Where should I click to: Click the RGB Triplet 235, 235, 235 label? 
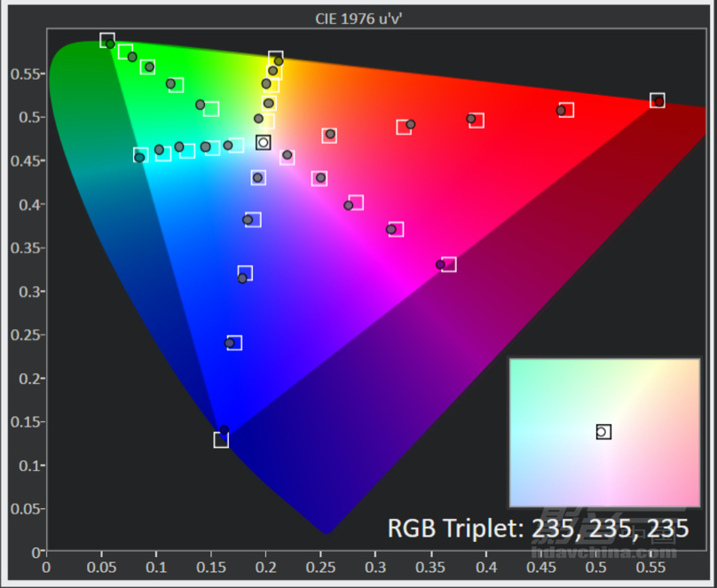point(538,529)
